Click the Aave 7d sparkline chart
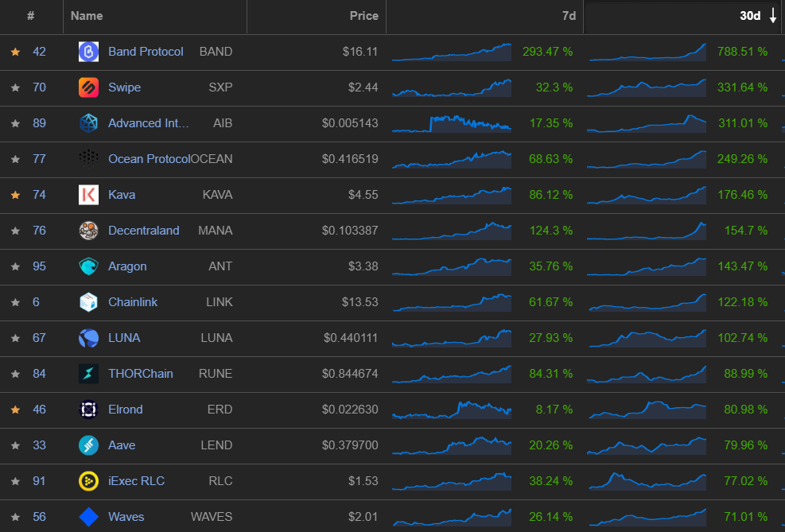The width and height of the screenshot is (785, 532). [x=452, y=445]
